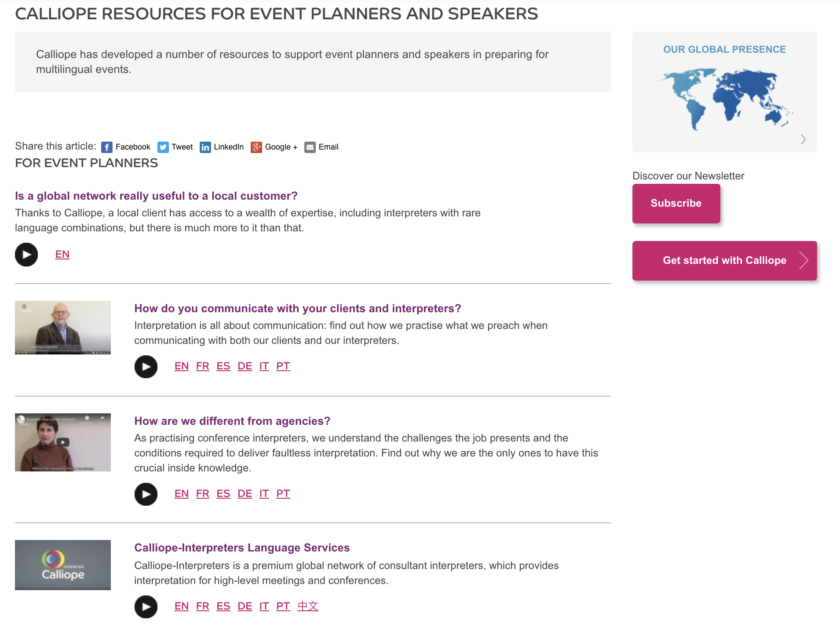Viewport: 840px width, 635px height.
Task: Click the Twitter Tweet share icon
Action: coord(163,147)
